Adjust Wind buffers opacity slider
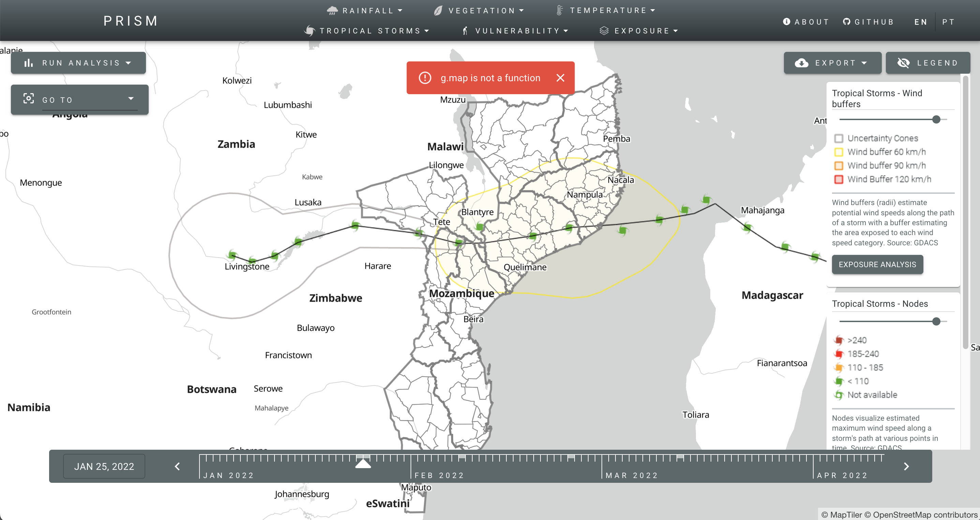Screen dimensions: 980x520 tap(936, 119)
